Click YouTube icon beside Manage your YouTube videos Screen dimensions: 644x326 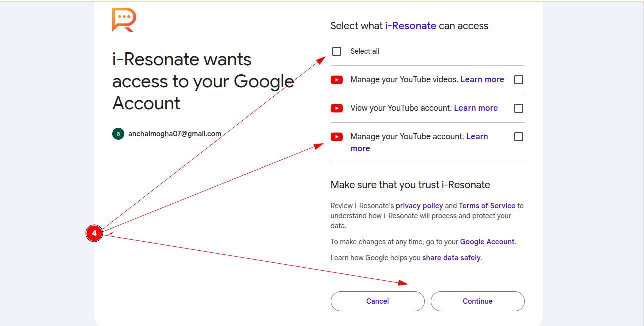pos(337,80)
